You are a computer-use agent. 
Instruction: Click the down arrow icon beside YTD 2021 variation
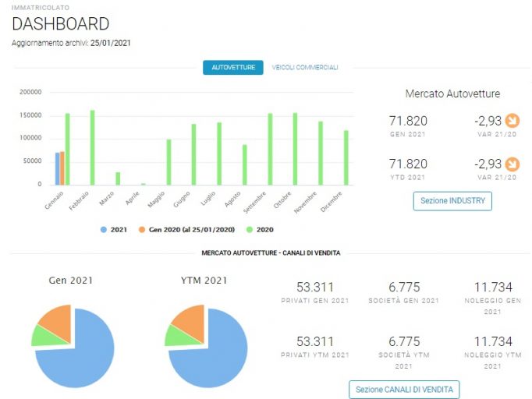(x=512, y=164)
